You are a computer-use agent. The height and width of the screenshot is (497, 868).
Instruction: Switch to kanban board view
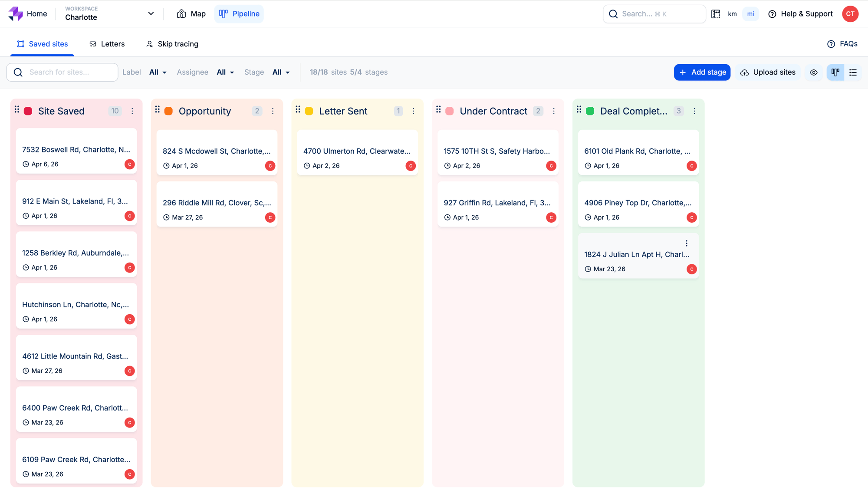[x=835, y=72]
